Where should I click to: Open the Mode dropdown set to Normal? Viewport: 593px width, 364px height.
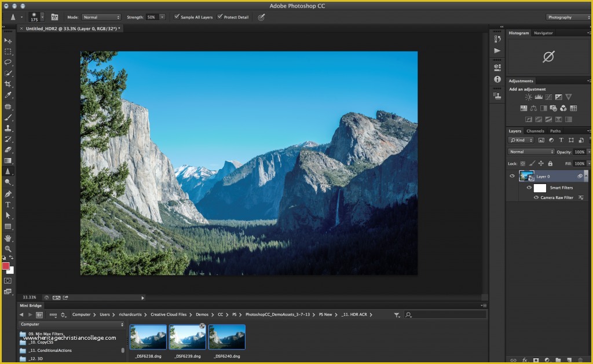pos(101,17)
